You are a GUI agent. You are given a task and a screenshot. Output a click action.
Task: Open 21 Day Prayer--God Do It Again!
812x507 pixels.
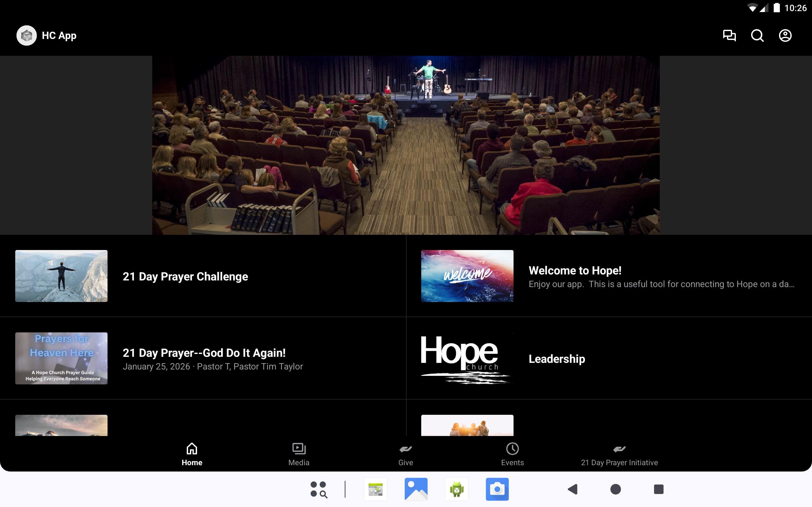204,353
